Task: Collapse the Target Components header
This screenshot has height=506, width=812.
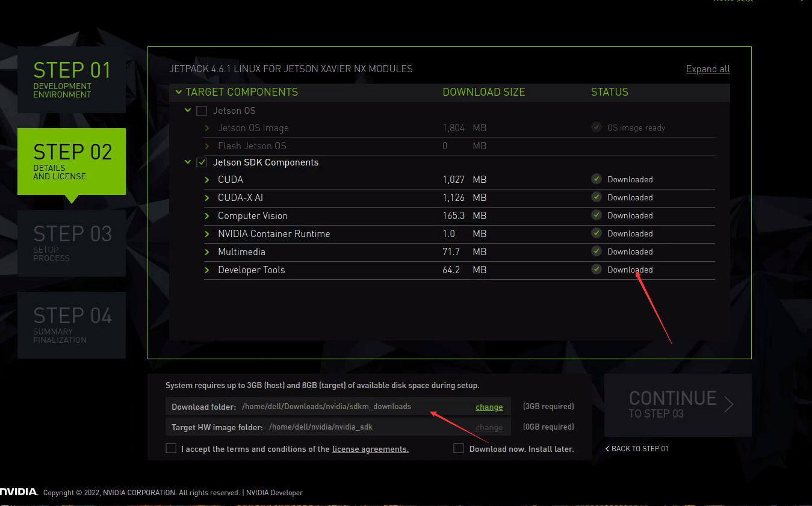Action: coord(178,92)
